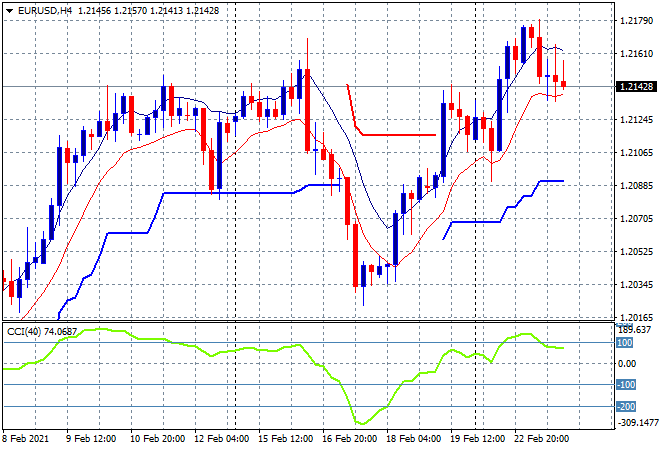Click the 22 Feb 20:00 time label
The image size is (660, 450).
click(x=541, y=439)
